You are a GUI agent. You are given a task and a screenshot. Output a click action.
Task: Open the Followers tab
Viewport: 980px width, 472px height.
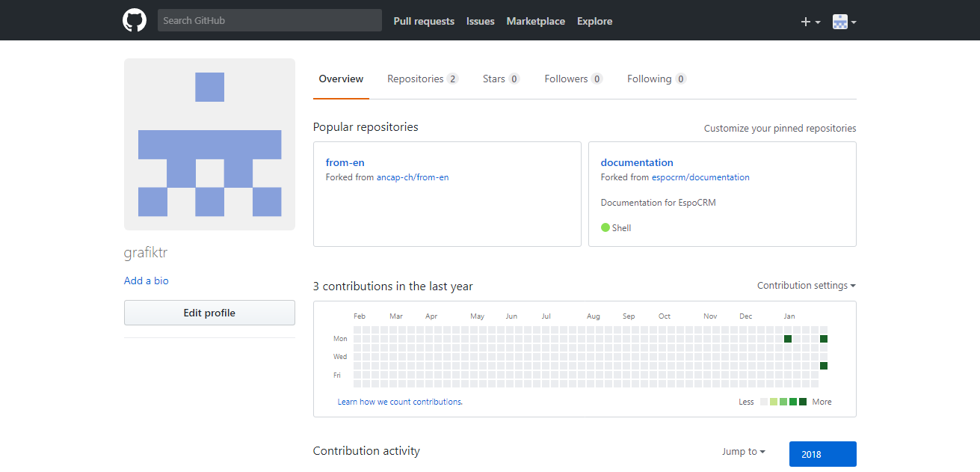point(573,79)
